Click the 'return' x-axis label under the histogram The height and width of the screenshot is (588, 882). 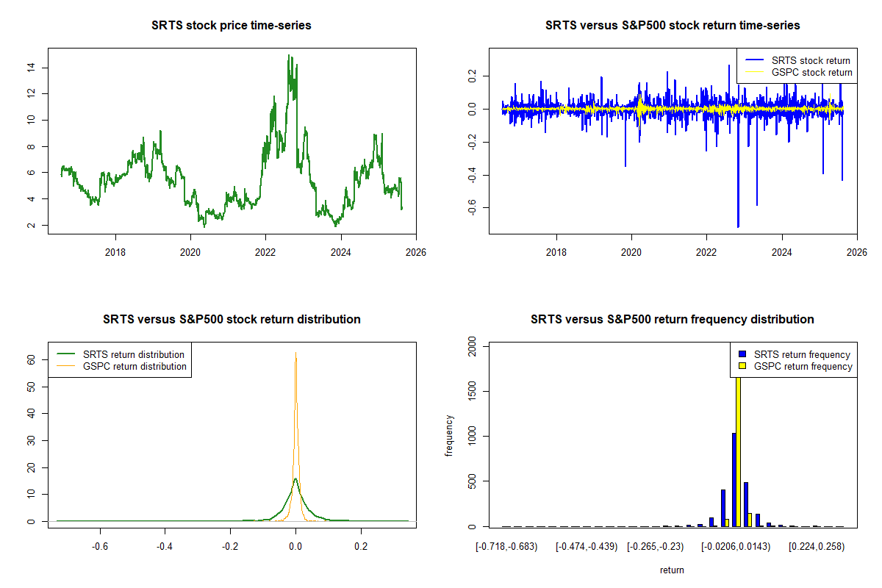(672, 570)
